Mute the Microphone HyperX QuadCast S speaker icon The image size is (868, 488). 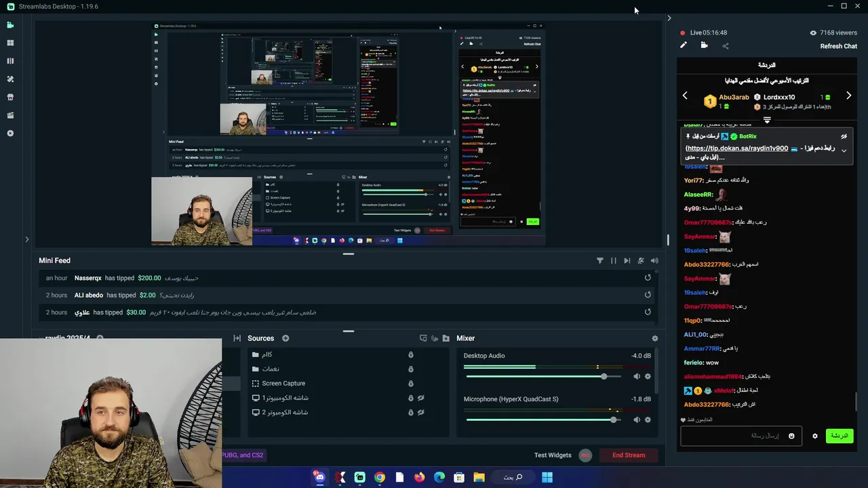636,420
